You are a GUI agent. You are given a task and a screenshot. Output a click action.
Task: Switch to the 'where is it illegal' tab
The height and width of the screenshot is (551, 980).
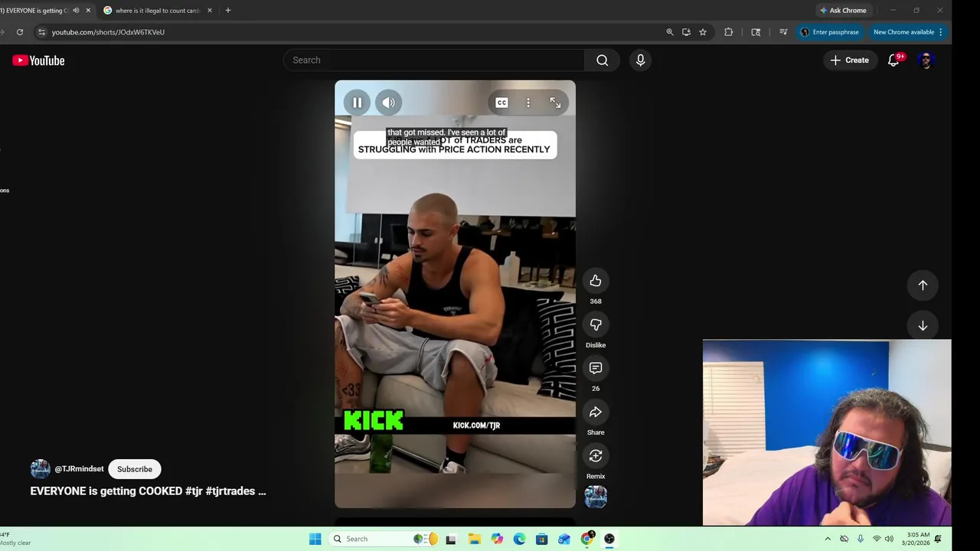coord(157,11)
